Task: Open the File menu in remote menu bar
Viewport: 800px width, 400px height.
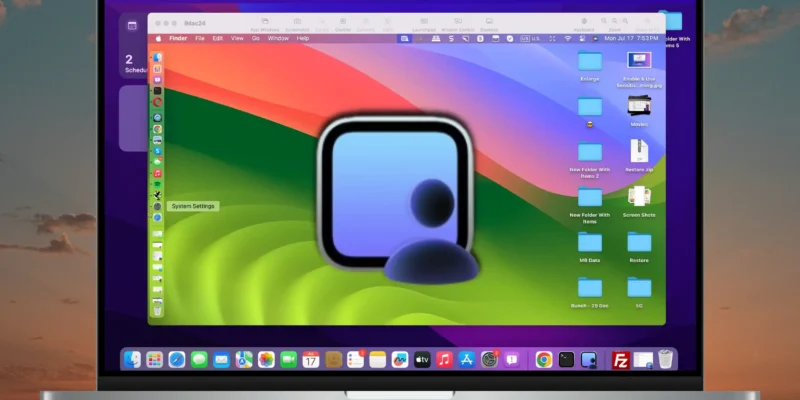Action: pos(199,38)
